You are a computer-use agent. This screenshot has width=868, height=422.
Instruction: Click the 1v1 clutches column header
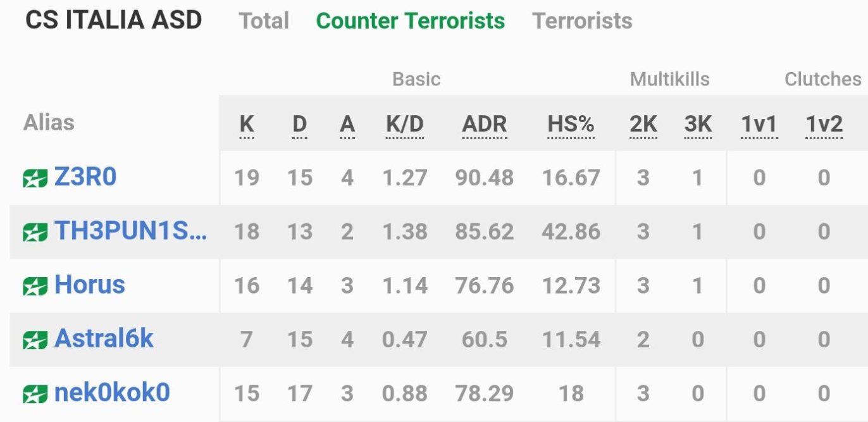[x=759, y=125]
